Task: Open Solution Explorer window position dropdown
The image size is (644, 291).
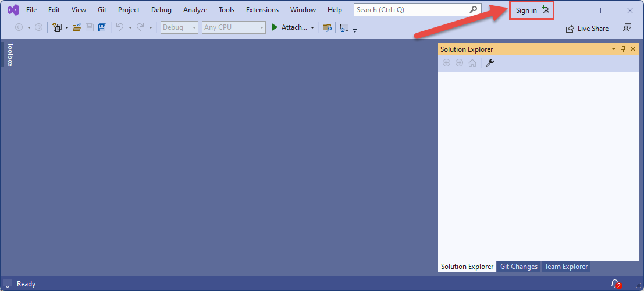Action: 614,49
